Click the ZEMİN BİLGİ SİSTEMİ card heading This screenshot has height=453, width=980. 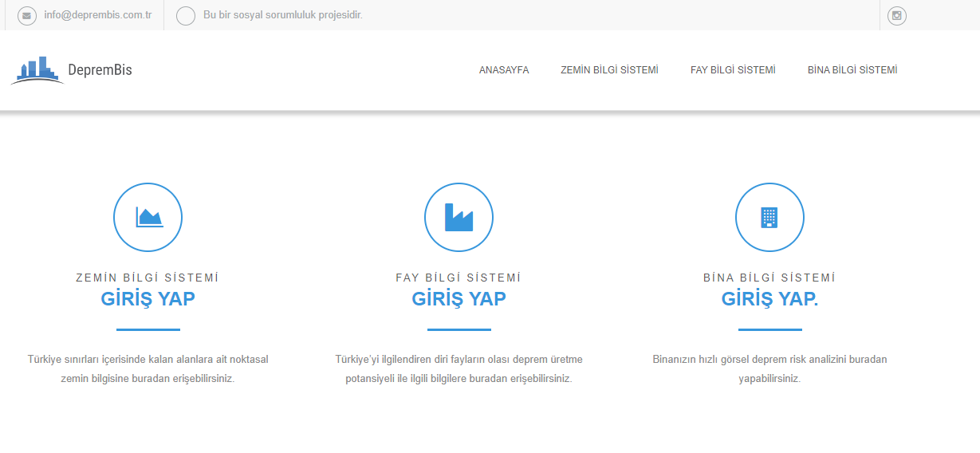(x=148, y=278)
